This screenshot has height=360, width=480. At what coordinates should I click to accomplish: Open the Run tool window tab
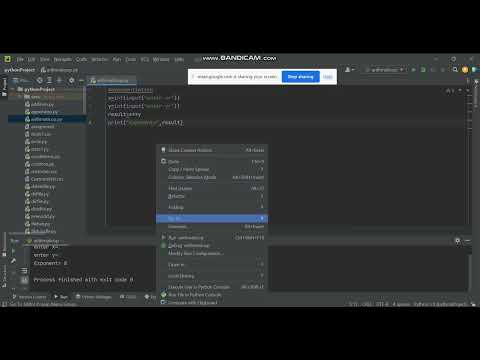(61, 297)
